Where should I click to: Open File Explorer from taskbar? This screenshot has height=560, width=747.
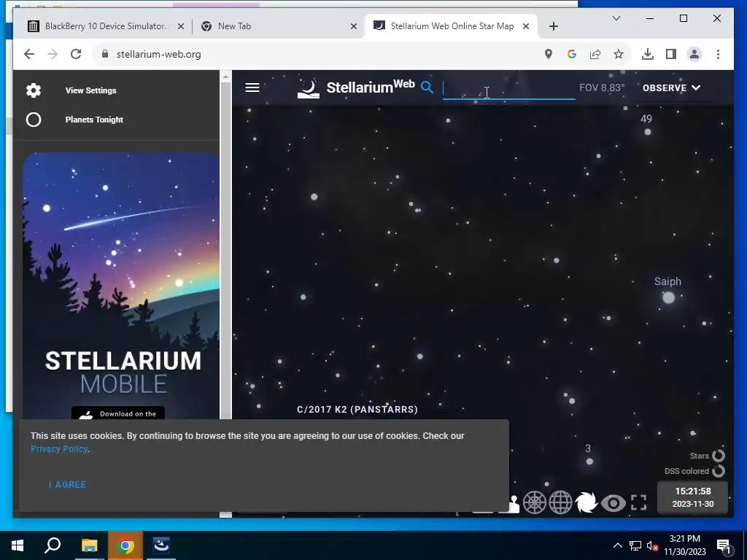pos(89,545)
